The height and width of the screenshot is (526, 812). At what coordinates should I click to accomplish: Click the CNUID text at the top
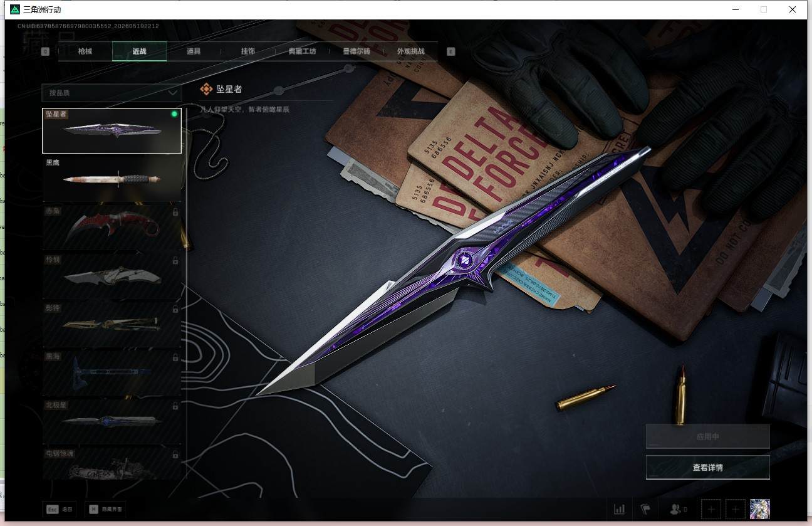pyautogui.click(x=88, y=26)
